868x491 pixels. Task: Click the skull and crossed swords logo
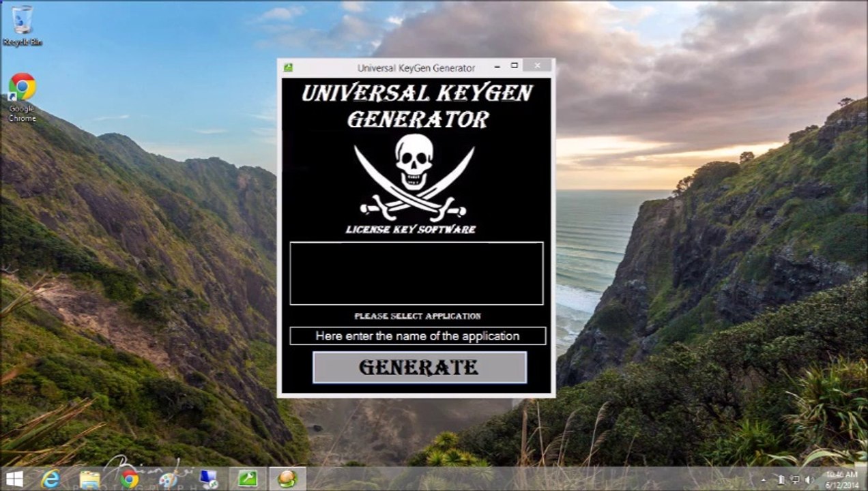pos(414,177)
